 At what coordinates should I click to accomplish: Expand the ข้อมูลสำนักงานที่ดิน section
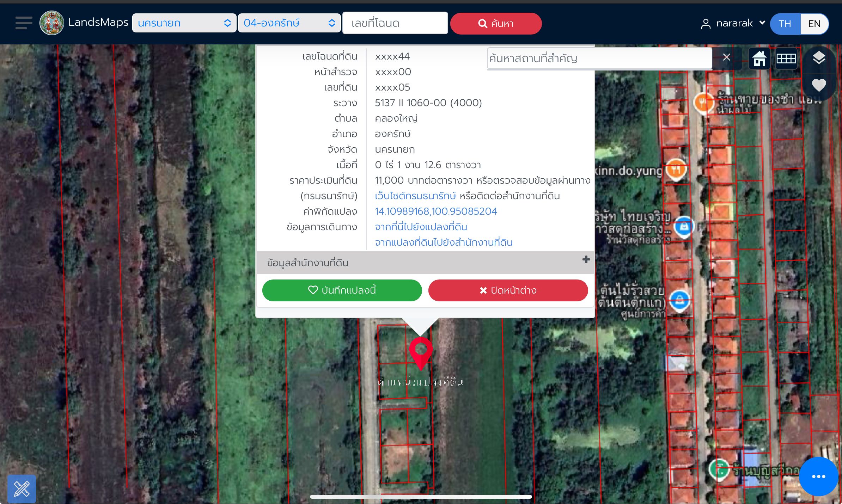(x=425, y=263)
